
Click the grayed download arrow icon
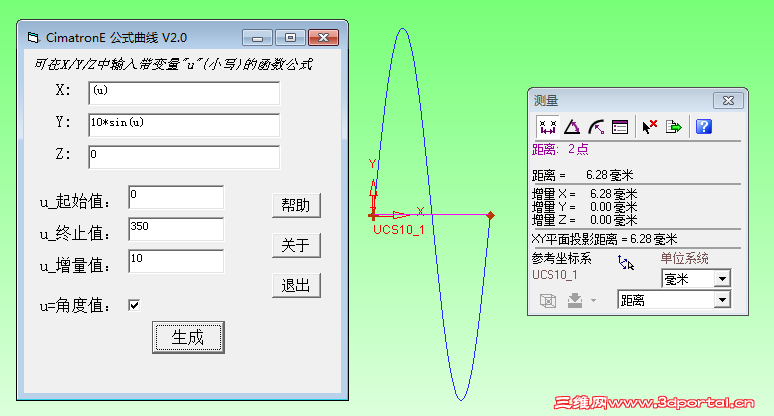[x=575, y=300]
